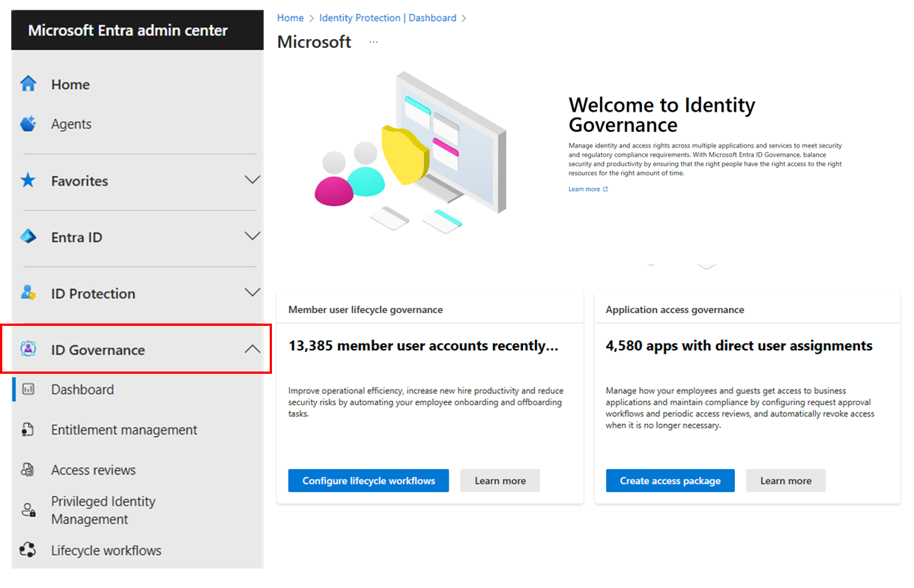This screenshot has width=914, height=588.
Task: Click Create access package
Action: [x=670, y=480]
